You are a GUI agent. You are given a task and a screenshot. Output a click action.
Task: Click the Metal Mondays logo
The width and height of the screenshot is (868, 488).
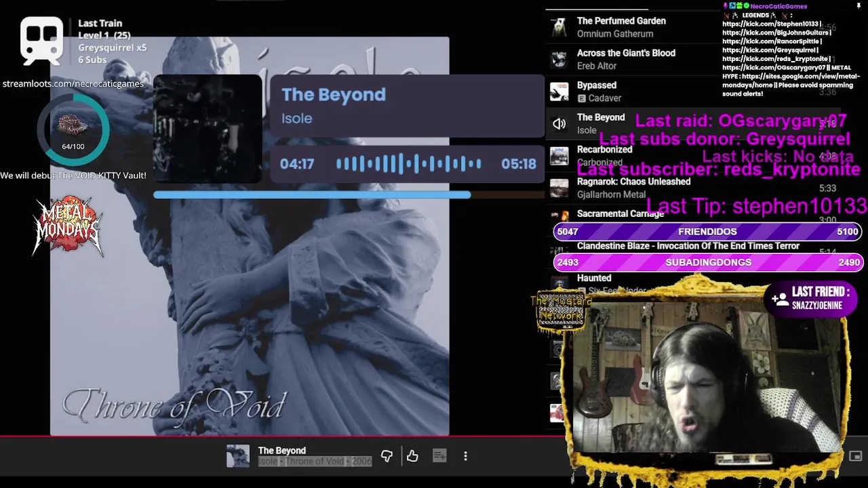(68, 226)
